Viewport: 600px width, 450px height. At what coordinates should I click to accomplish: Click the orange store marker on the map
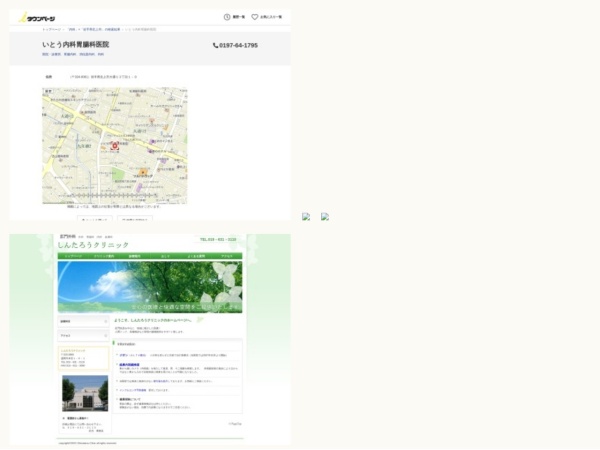[143, 172]
